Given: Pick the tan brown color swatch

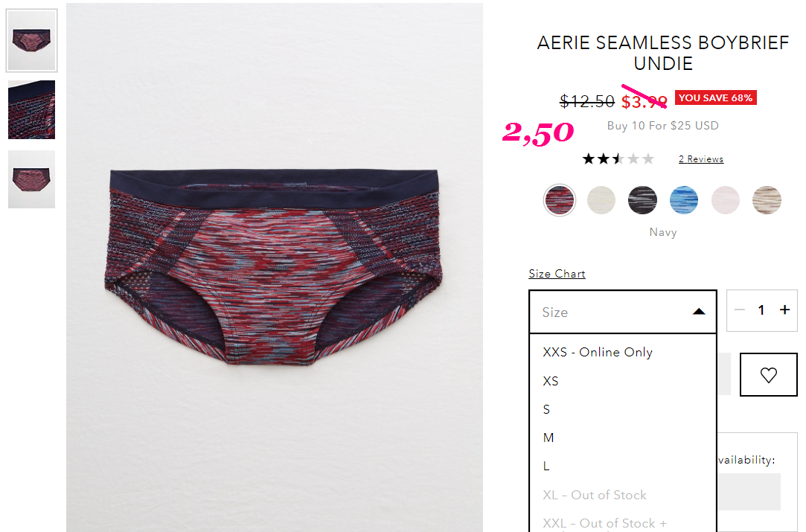Looking at the screenshot, I should point(767,200).
